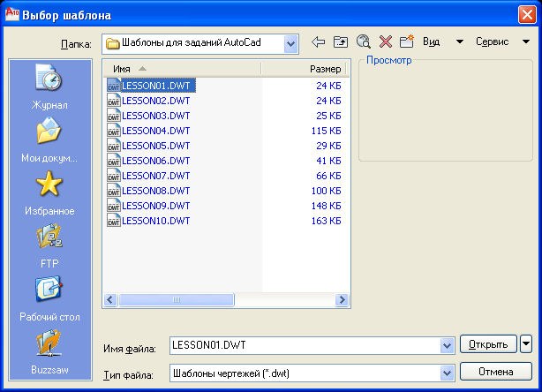
Task: Click the 29 КБ size value
Action: [328, 146]
